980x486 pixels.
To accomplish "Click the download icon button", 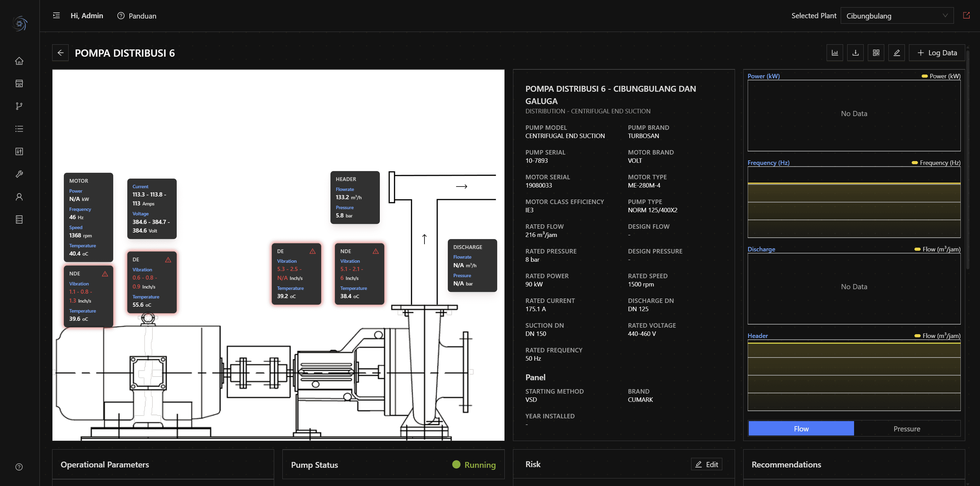I will 855,53.
